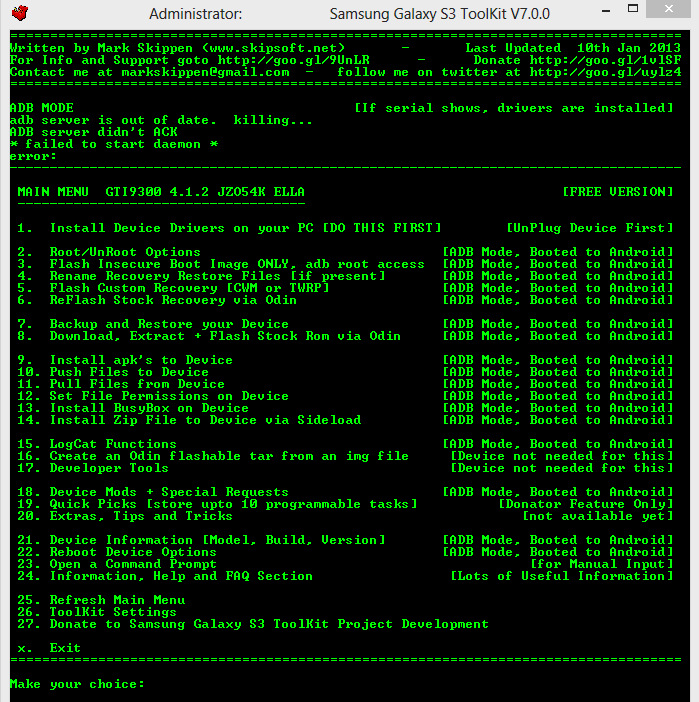Click the 'Last Updated 10th Jan 2013' text
The width and height of the screenshot is (699, 702).
(573, 48)
